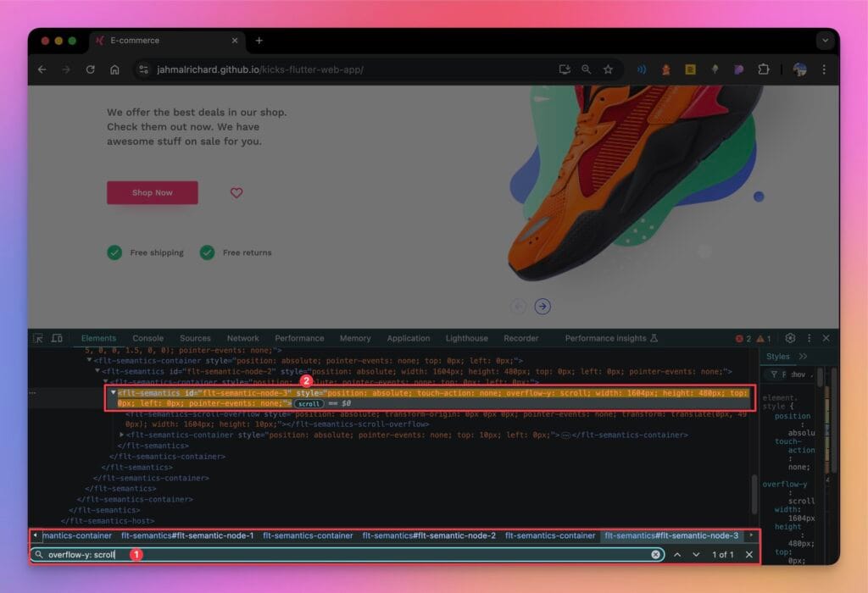This screenshot has width=868, height=593.
Task: Click the browser back arrow
Action: pos(42,69)
